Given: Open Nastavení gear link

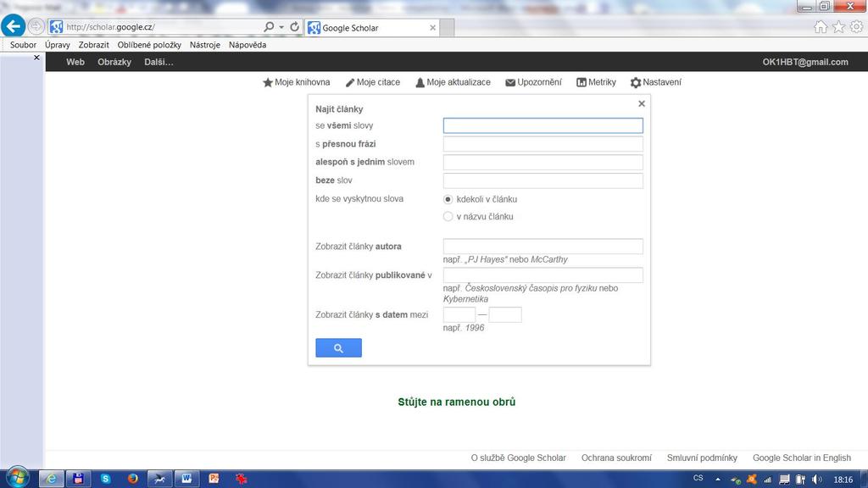Looking at the screenshot, I should pyautogui.click(x=656, y=82).
